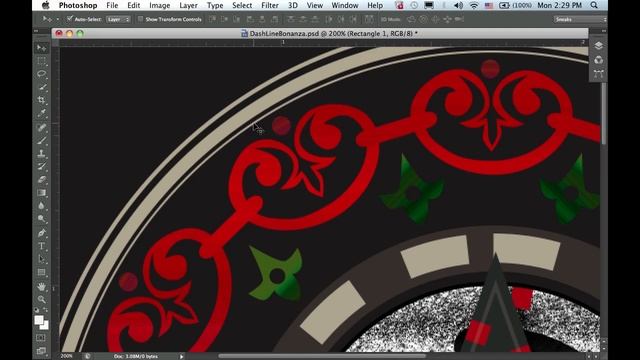
Task: Select the Magic Wand tool
Action: tap(42, 87)
